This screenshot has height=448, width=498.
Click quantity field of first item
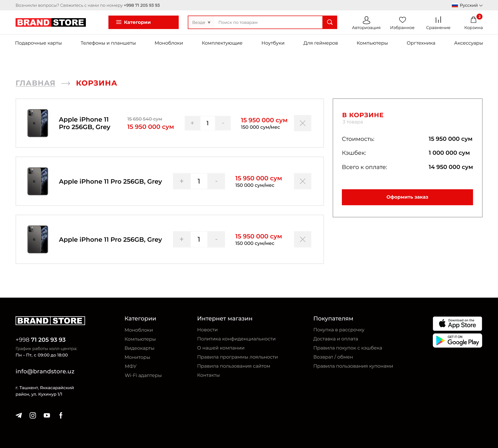click(x=208, y=123)
